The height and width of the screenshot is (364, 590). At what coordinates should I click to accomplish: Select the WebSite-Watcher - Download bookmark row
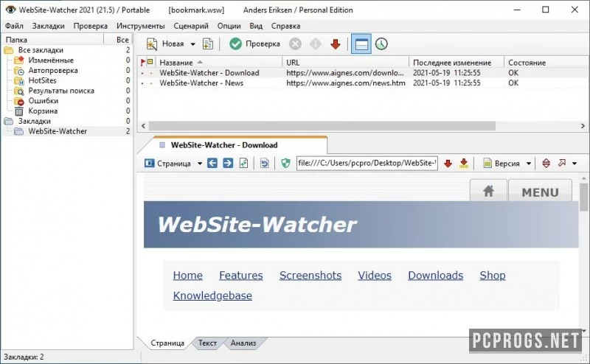[x=362, y=73]
